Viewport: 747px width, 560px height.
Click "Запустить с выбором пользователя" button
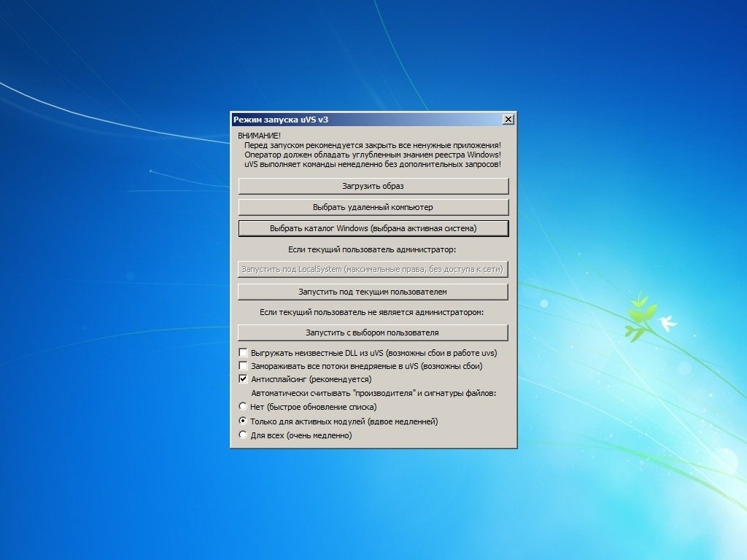[373, 332]
